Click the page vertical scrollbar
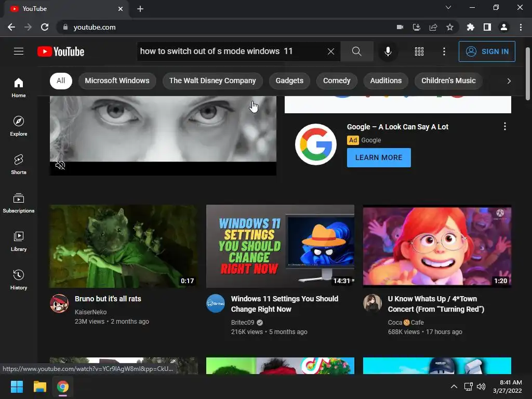The width and height of the screenshot is (532, 399). (528, 74)
